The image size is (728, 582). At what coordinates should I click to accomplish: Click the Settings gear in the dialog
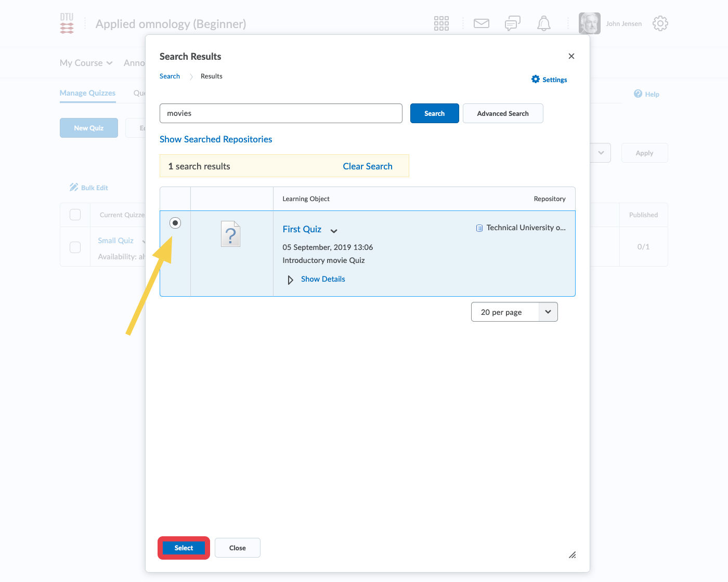click(536, 79)
